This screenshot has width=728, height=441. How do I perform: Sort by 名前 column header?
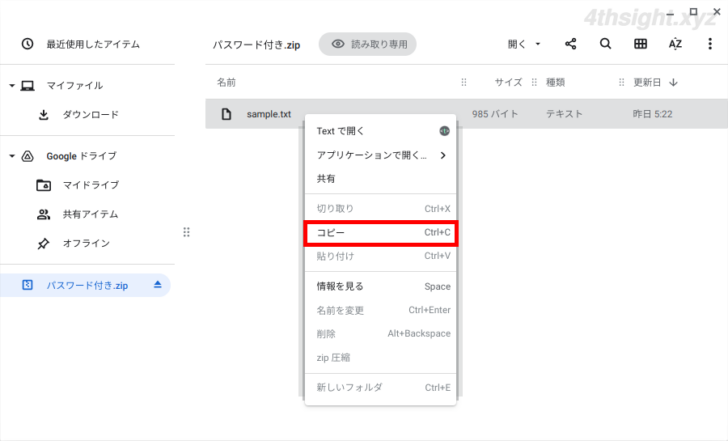226,83
